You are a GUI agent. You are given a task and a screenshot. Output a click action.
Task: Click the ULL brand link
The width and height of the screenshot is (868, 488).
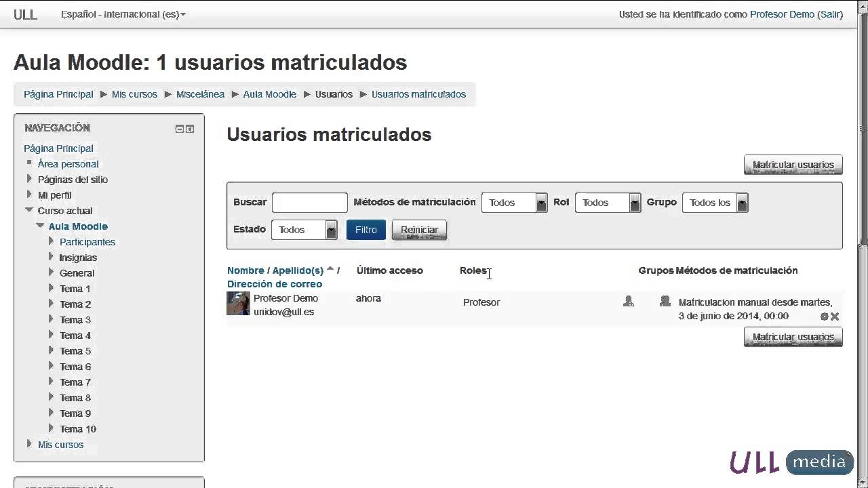pyautogui.click(x=26, y=14)
